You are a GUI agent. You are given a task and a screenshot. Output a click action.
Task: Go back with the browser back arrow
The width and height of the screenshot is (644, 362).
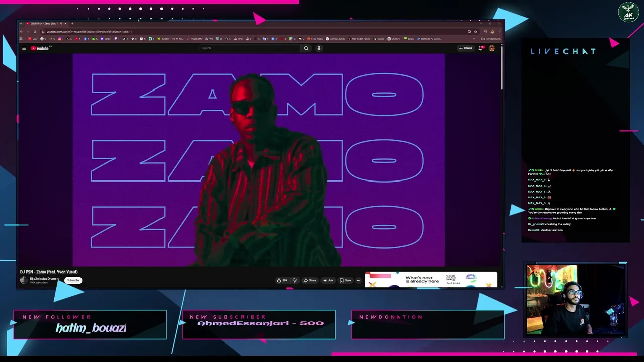pyautogui.click(x=21, y=32)
